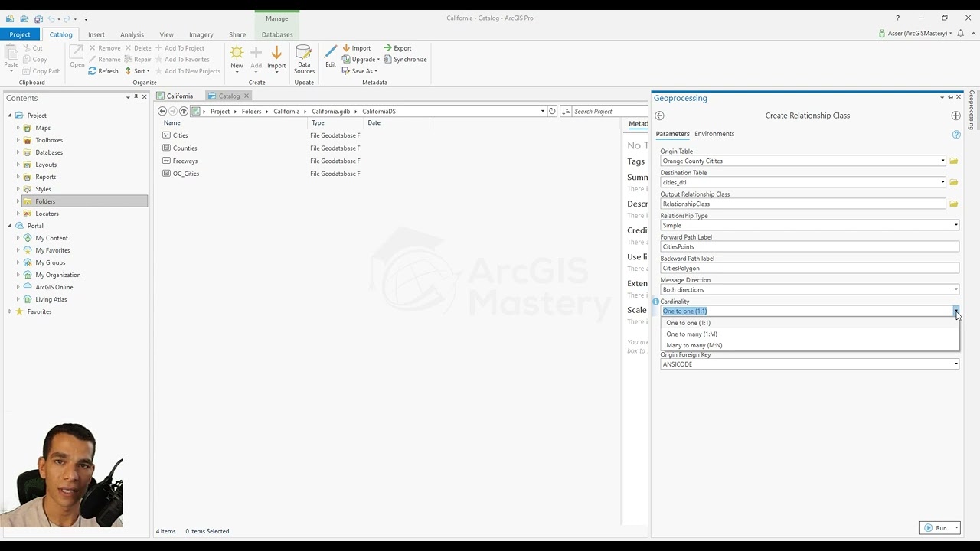Select Toolboxes in the Contents tree
The image size is (980, 551).
point(49,140)
